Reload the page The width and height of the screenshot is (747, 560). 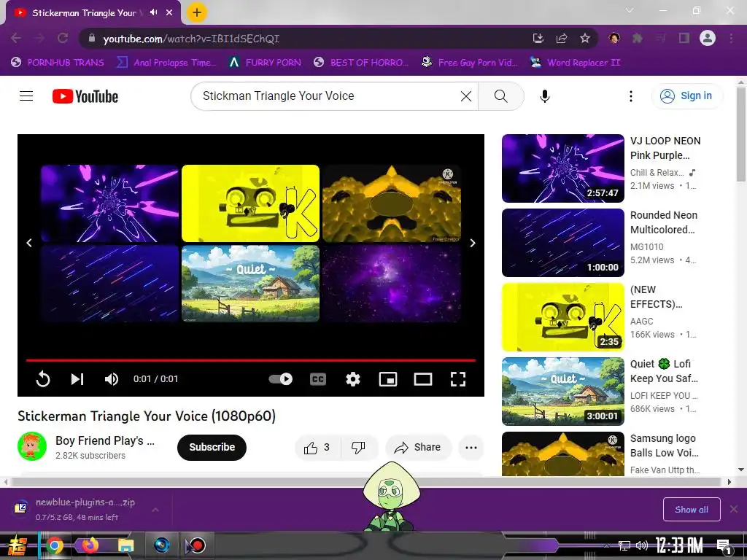pyautogui.click(x=63, y=38)
